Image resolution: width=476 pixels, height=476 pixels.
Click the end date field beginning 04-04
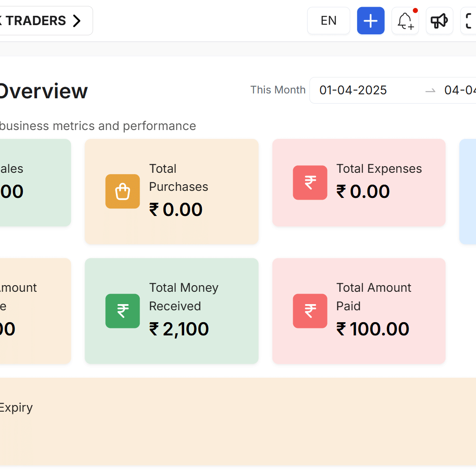460,90
